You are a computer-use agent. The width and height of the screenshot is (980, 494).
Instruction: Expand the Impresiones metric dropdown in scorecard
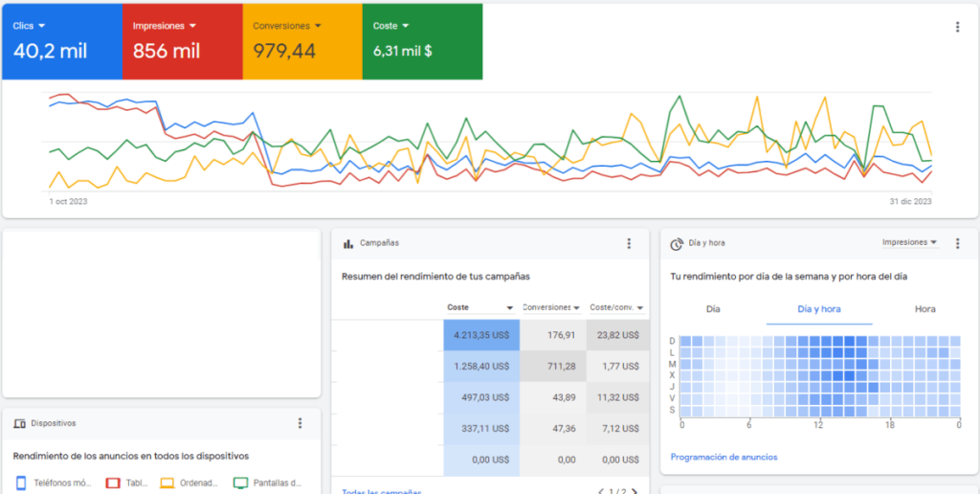[192, 26]
